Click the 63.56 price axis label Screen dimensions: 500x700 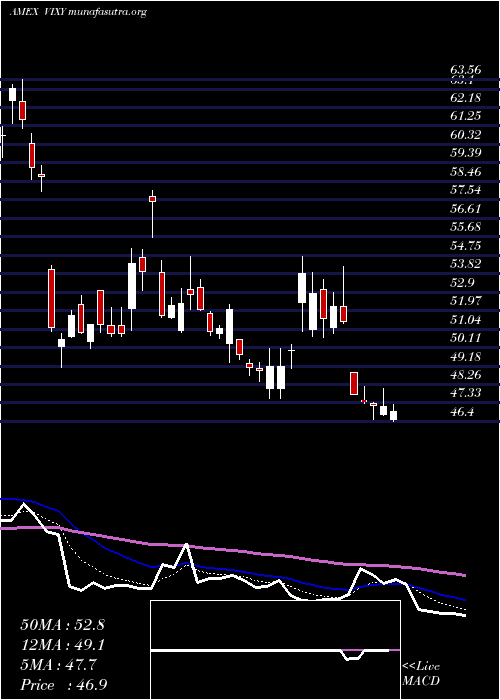coord(466,70)
